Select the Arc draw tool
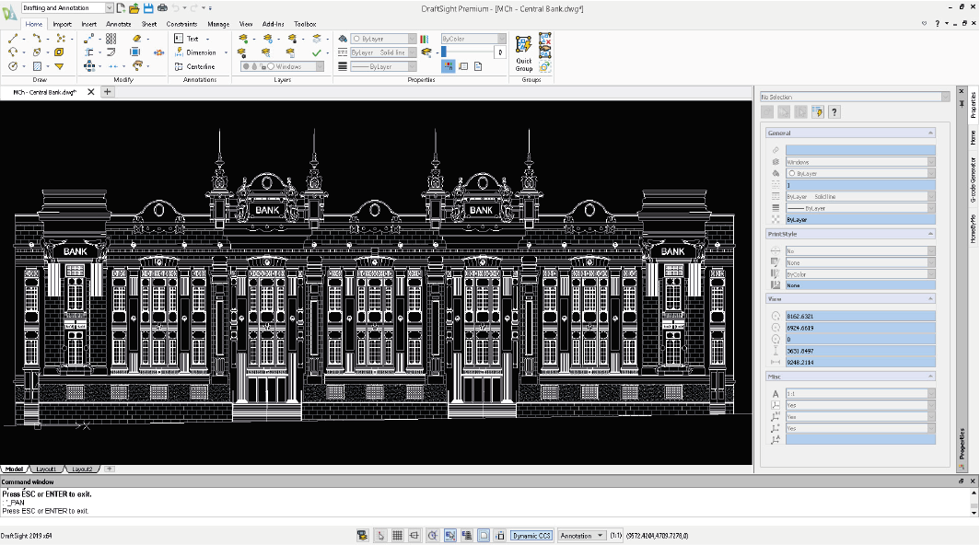Screen dimensions: 980x545 click(13, 52)
